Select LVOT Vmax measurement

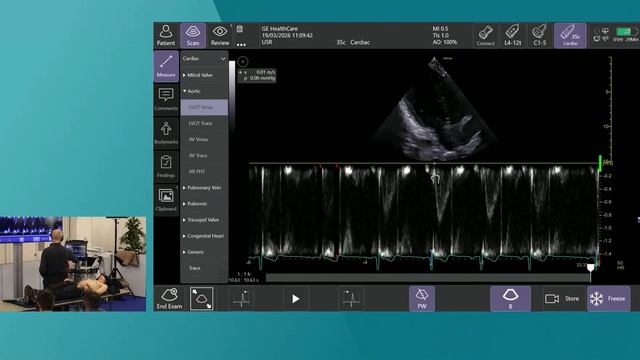tap(204, 107)
